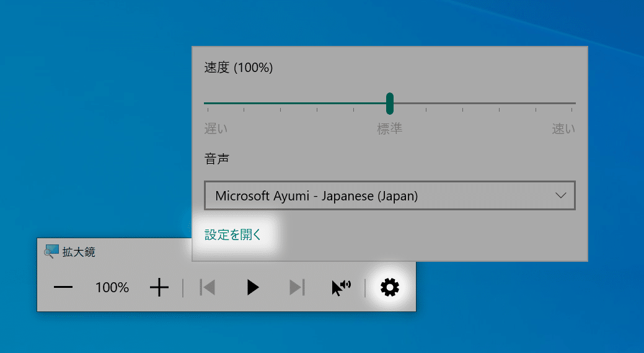This screenshot has width=644, height=353.
Task: Go to previous sentence reading button
Action: [x=208, y=287]
